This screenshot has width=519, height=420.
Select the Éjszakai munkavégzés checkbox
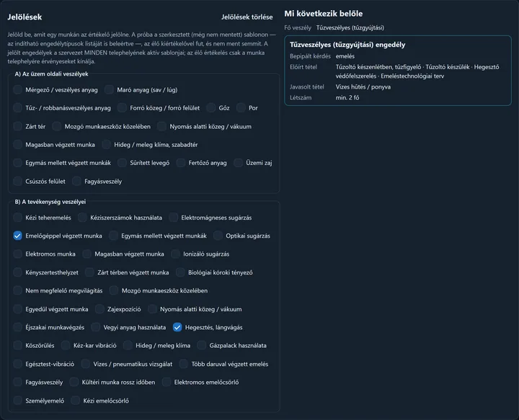[17, 327]
